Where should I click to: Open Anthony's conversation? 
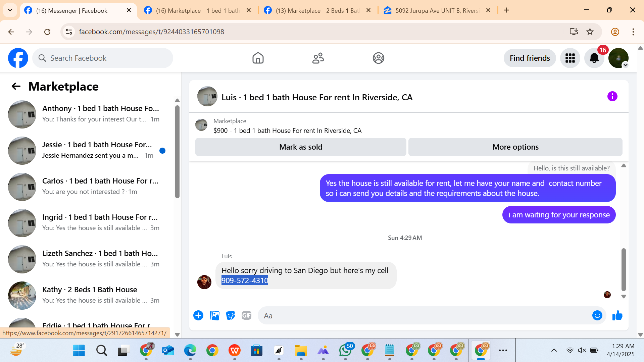coord(88,114)
